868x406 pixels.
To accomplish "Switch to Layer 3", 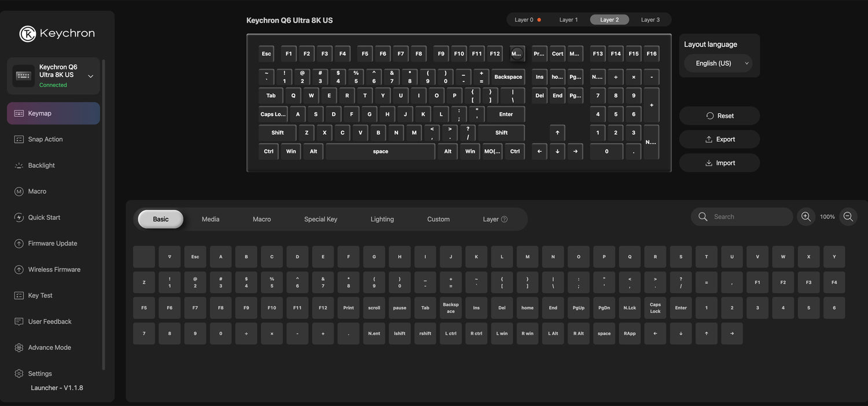I will [650, 20].
